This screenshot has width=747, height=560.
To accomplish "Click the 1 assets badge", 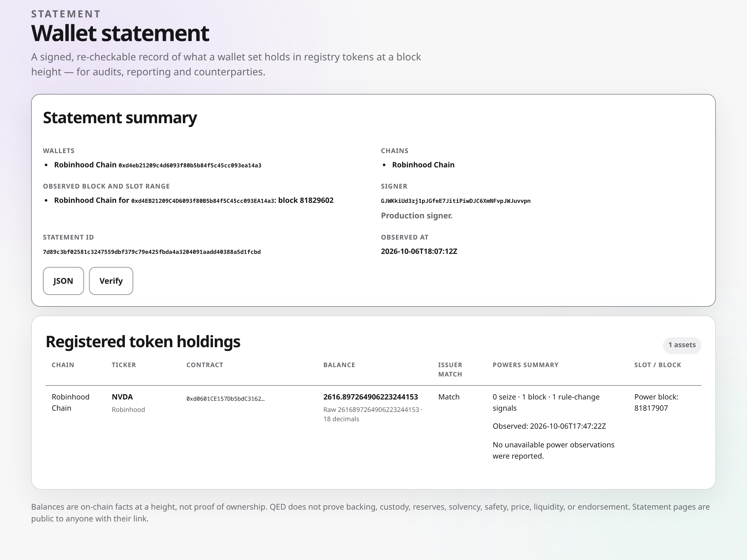I will tap(682, 345).
